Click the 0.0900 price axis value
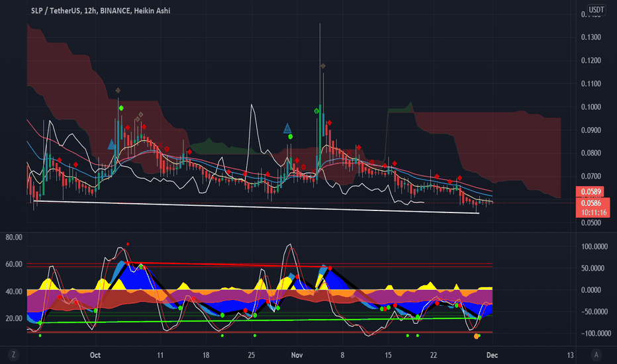Viewport: 617px width, 364px height. (x=591, y=130)
